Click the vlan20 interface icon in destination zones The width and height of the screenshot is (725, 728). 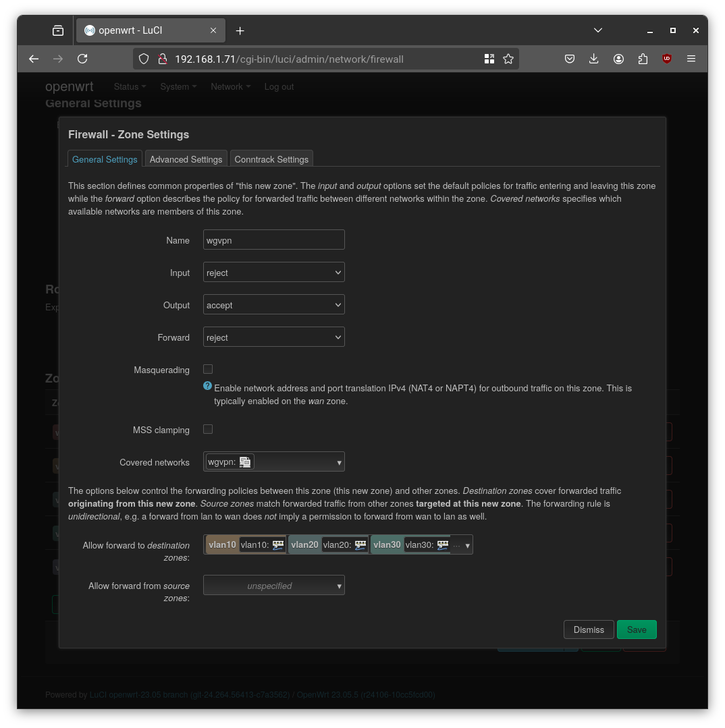(x=360, y=544)
